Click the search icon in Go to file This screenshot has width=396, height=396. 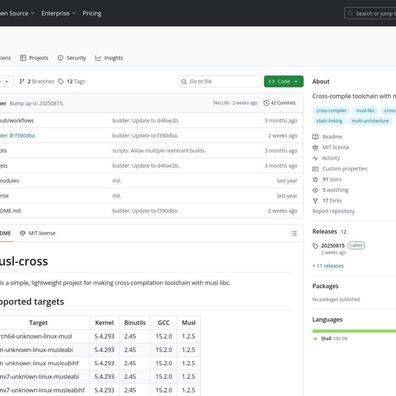pyautogui.click(x=184, y=81)
